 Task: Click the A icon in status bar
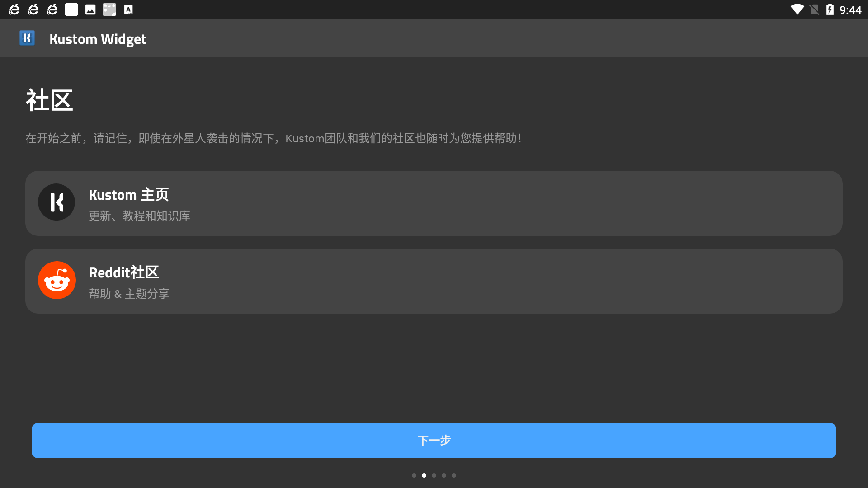(x=127, y=9)
